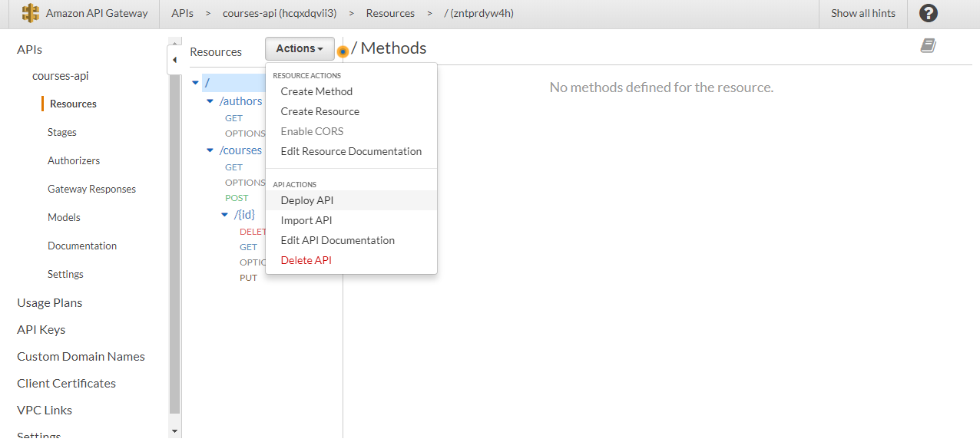Select Resources in the sidebar
The width and height of the screenshot is (980, 442).
(x=73, y=104)
